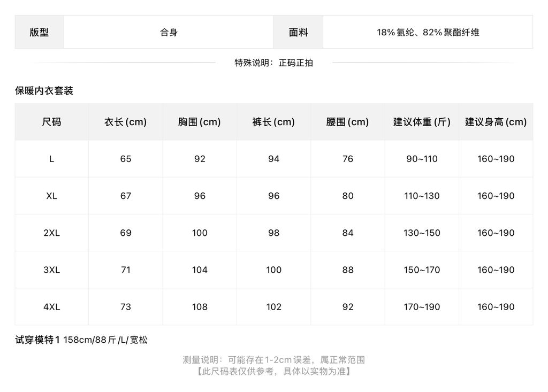
Task: Select the 腰围 (cm) column header
Action: [348, 122]
